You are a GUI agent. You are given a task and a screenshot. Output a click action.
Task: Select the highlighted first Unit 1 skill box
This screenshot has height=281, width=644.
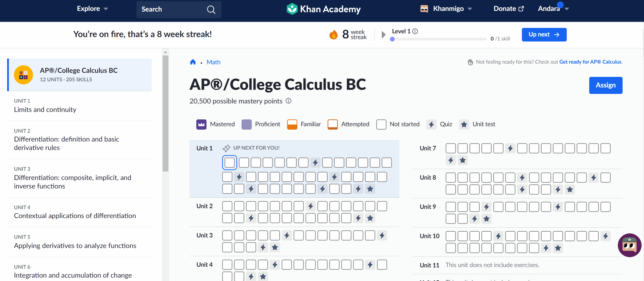(x=230, y=163)
